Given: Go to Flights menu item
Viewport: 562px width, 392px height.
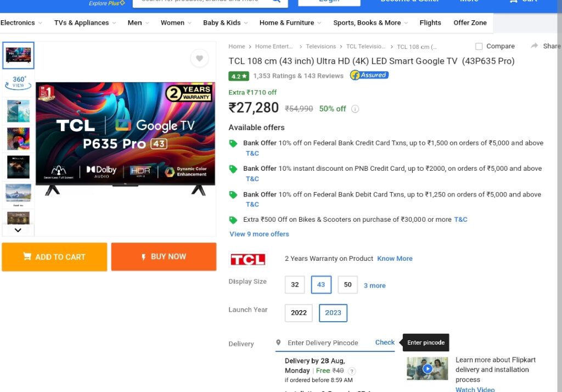Looking at the screenshot, I should click(430, 23).
